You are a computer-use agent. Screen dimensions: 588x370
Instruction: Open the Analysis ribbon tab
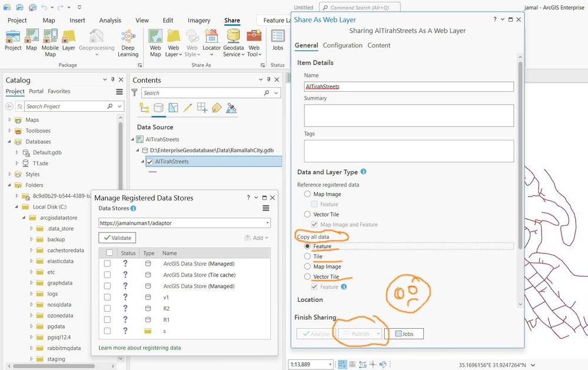click(110, 20)
